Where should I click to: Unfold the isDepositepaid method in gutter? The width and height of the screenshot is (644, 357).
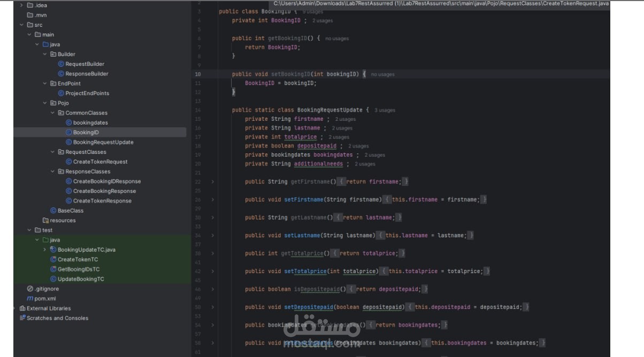[212, 289]
